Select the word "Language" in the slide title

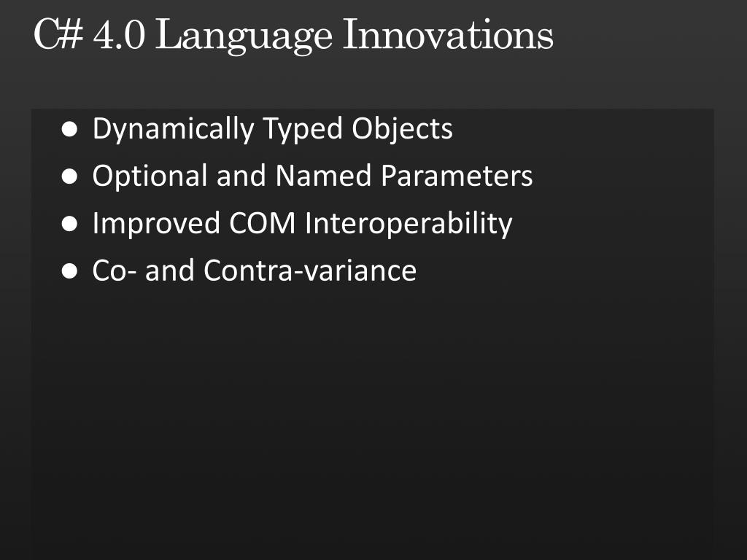[244, 36]
